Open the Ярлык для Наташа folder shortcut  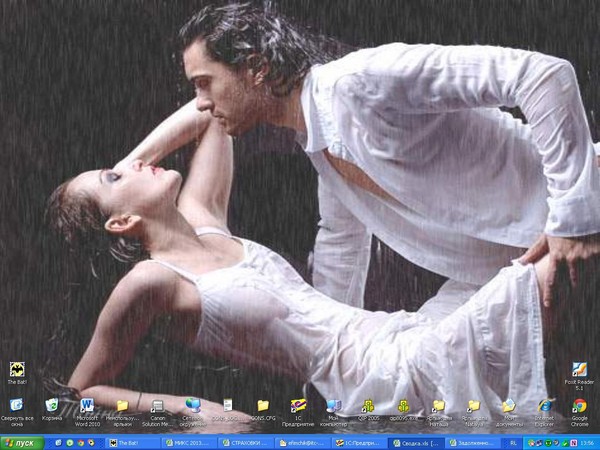439,413
